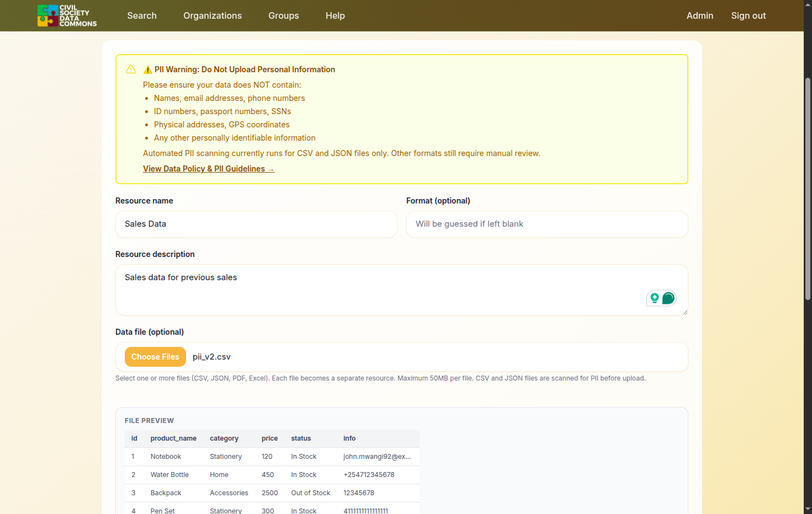Select the Backpack product cell

click(x=166, y=493)
